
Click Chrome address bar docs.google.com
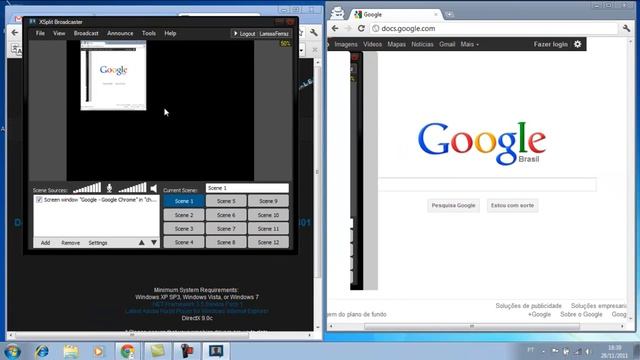point(494,28)
